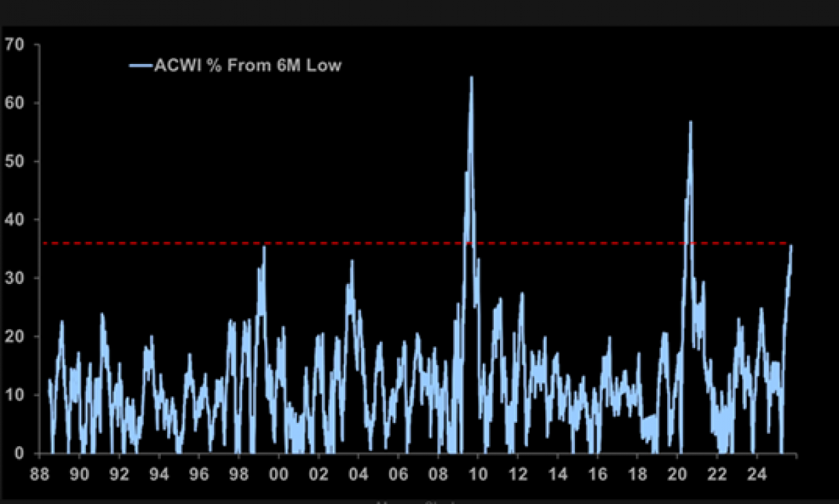
Task: Click the highest peak near 2009
Action: pyautogui.click(x=471, y=78)
